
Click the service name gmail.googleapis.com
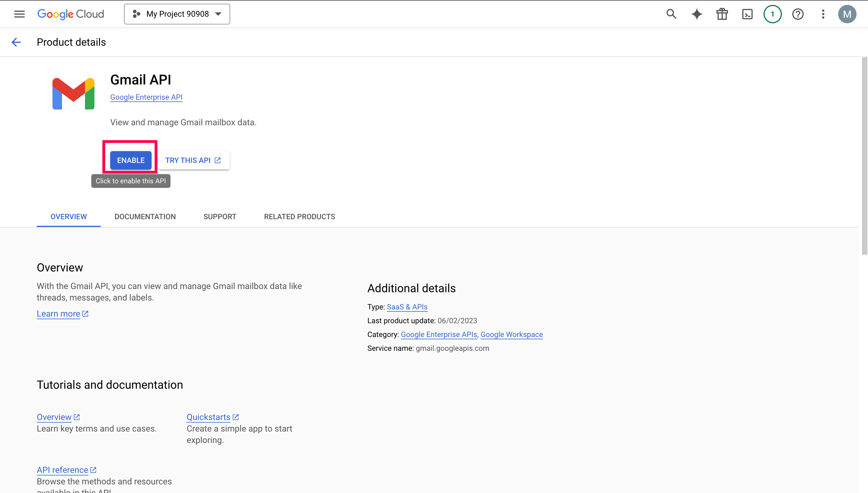pos(452,348)
